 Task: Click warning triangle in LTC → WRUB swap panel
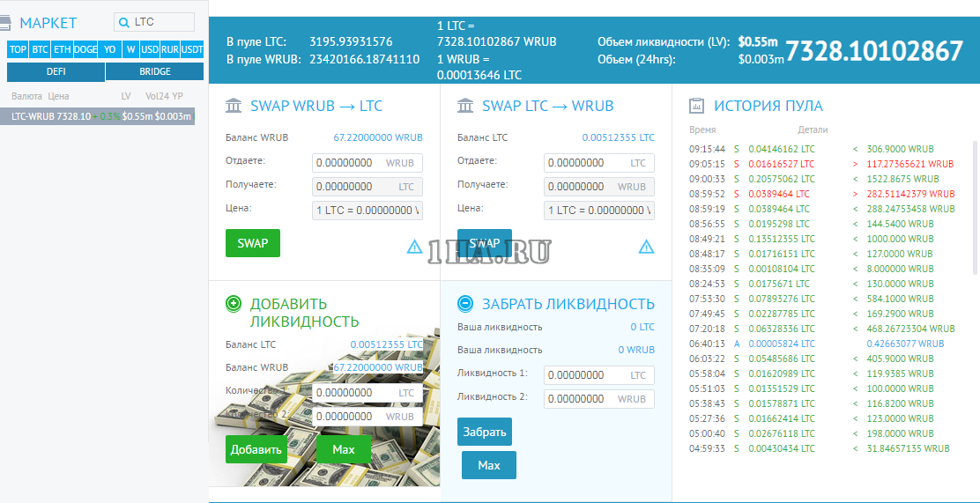646,247
